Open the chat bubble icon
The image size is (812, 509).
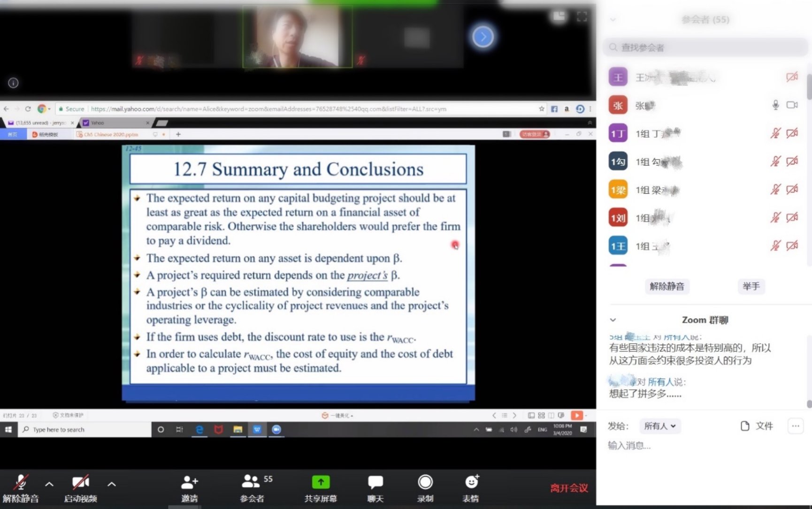(375, 483)
